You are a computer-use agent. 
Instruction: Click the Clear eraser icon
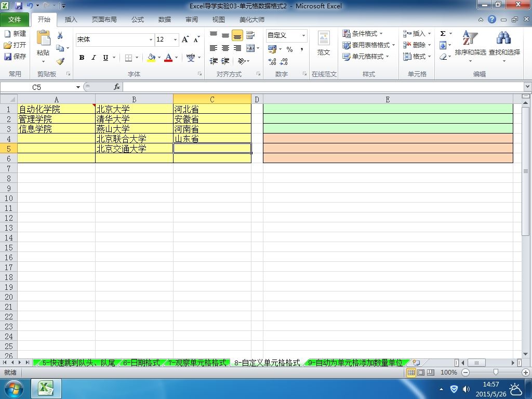pos(443,57)
